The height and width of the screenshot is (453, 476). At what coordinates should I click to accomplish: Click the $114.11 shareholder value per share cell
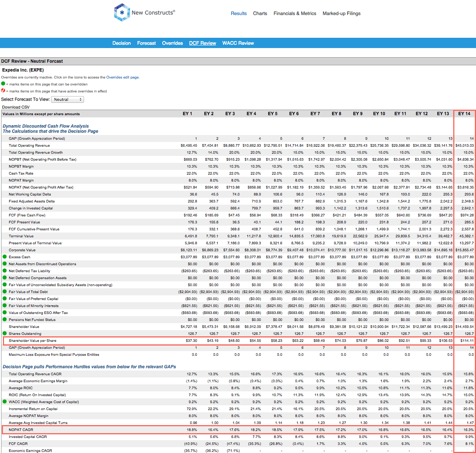467,341
